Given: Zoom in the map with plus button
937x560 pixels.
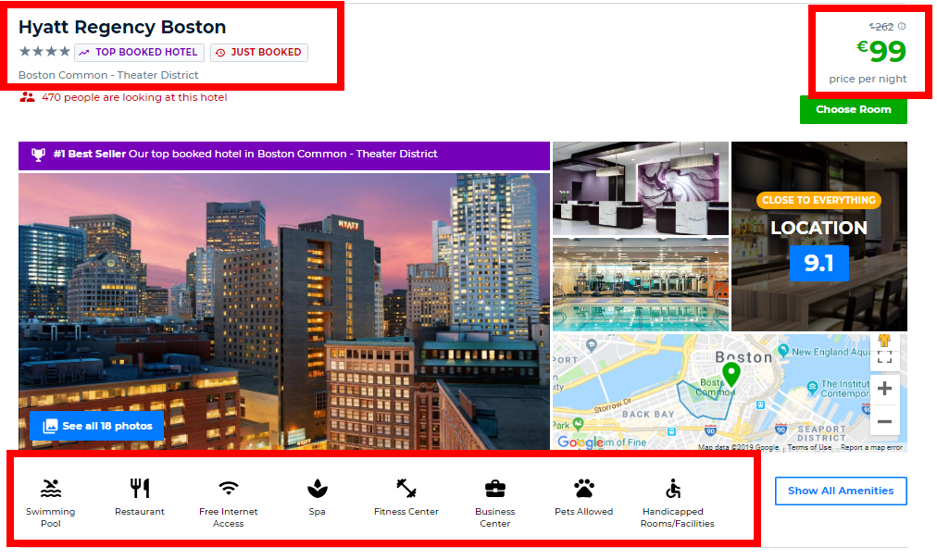Looking at the screenshot, I should pos(884,389).
